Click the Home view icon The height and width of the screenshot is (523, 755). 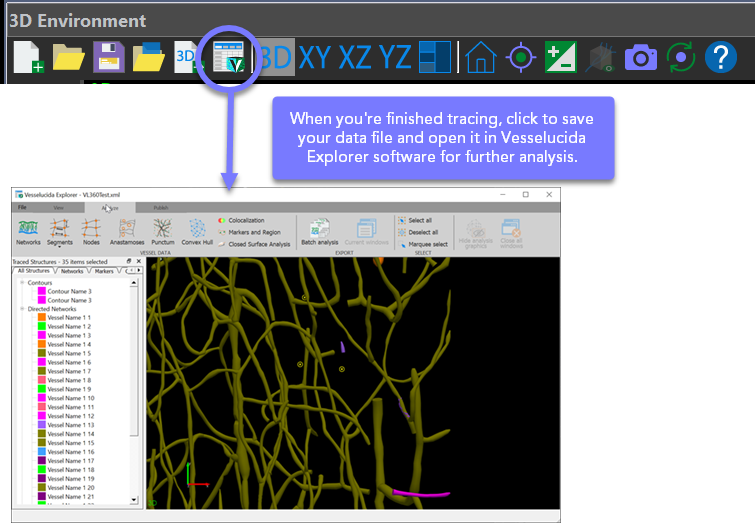(x=481, y=58)
